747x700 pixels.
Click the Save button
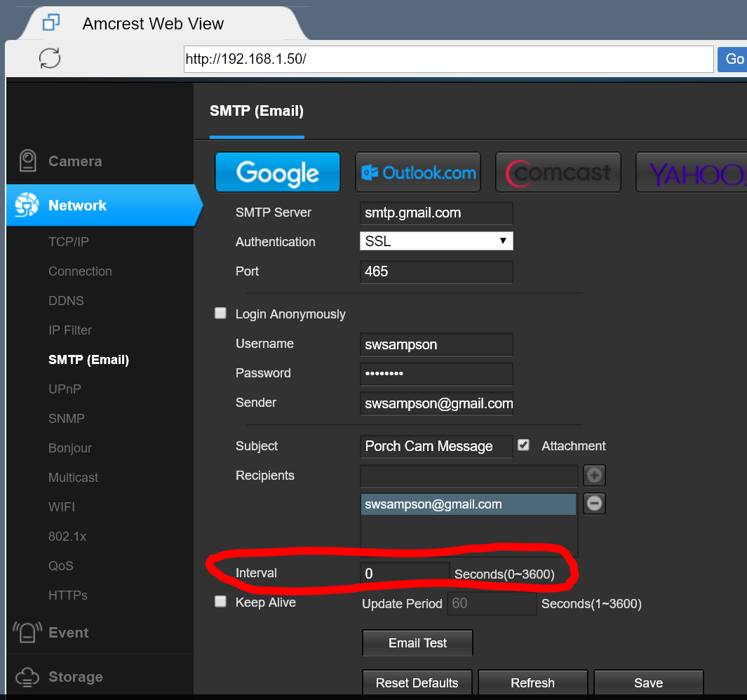tap(648, 682)
